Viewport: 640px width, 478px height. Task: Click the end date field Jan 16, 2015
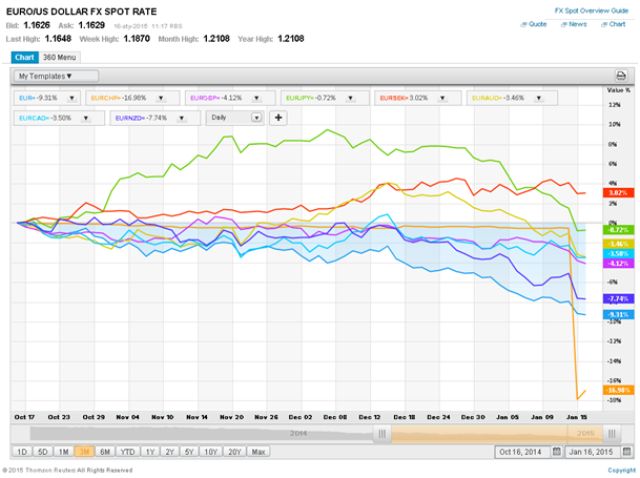click(x=591, y=451)
